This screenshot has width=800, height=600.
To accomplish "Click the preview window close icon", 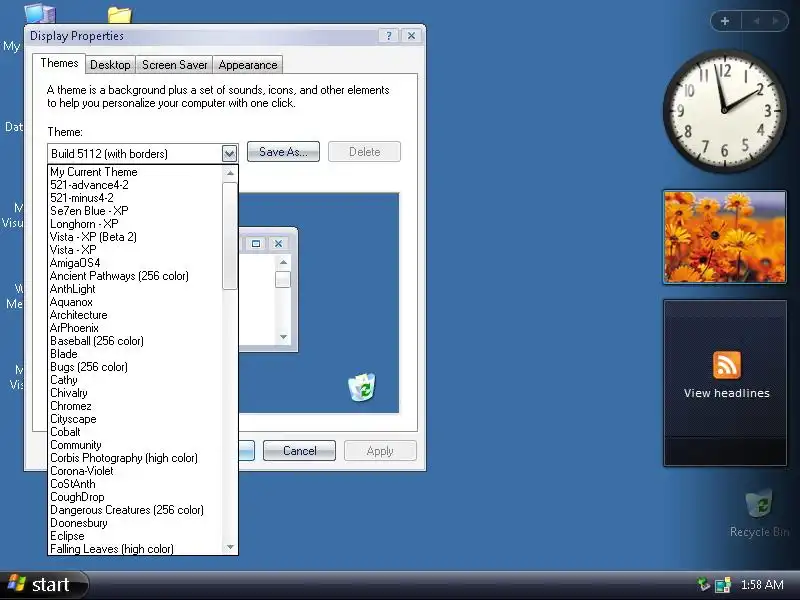I will [279, 243].
